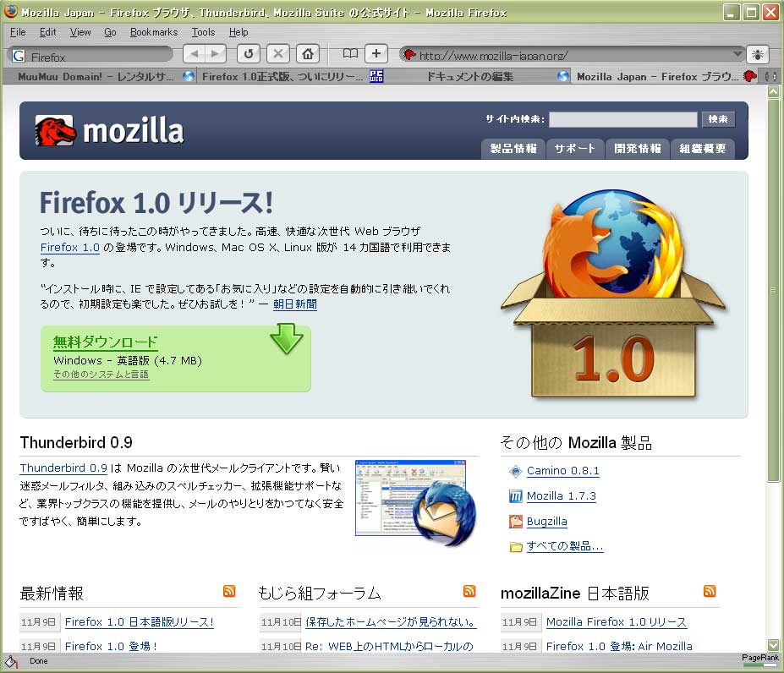Open the Tools menu

[x=203, y=32]
